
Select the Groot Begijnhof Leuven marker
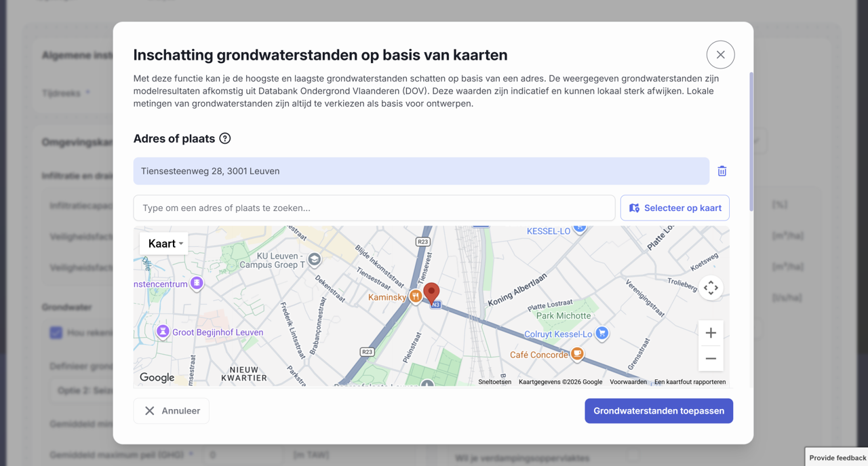tap(163, 332)
